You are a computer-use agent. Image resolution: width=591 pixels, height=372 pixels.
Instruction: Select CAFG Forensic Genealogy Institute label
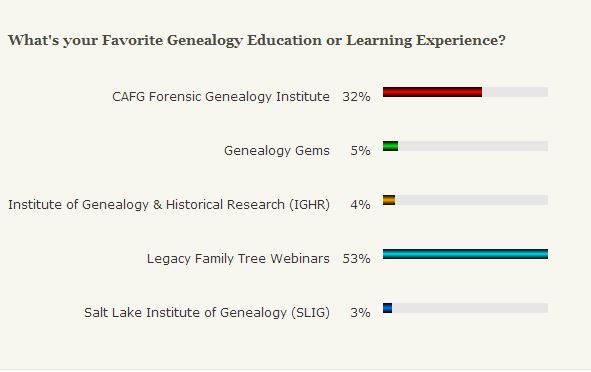point(221,97)
